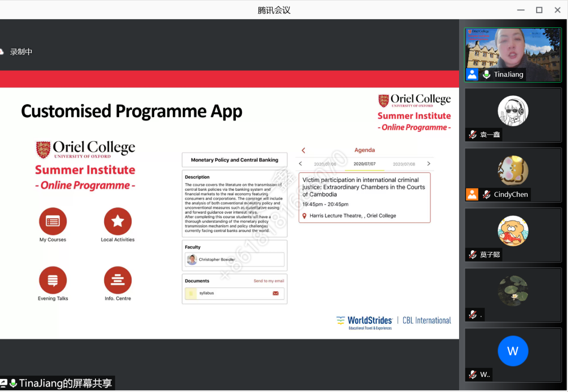Click the syllabus email envelope icon
Screen dimensions: 568x392
tap(276, 293)
